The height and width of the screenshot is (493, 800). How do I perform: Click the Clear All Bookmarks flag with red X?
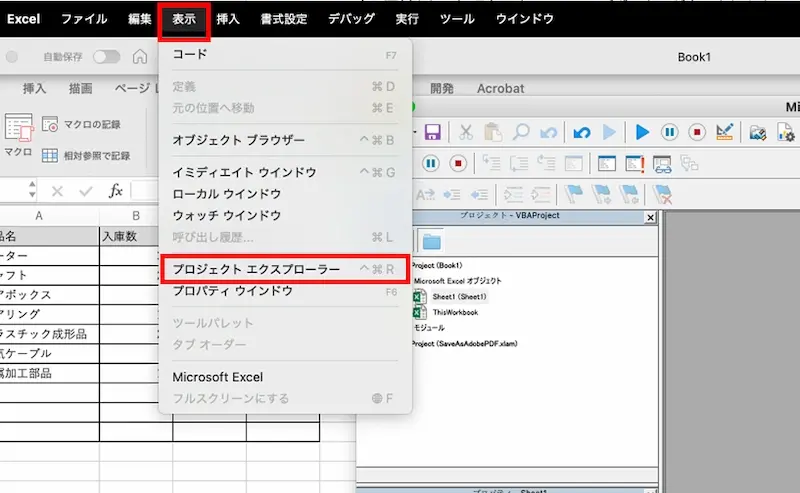(662, 194)
